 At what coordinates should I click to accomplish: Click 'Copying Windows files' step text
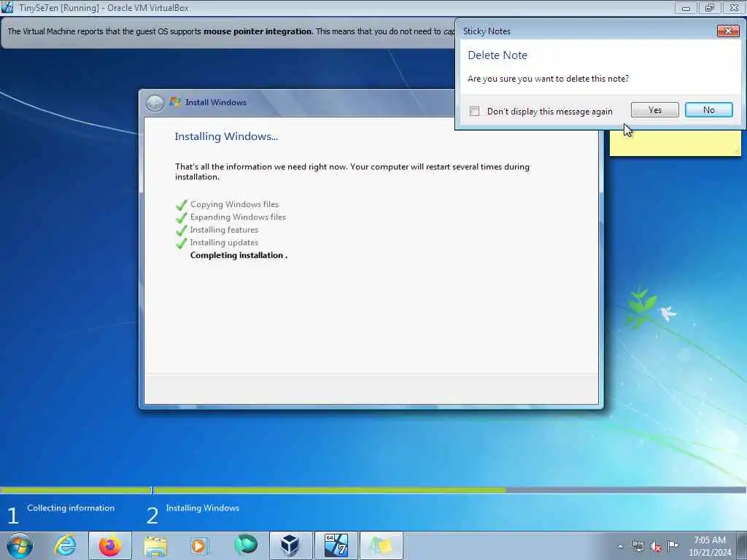tap(234, 204)
